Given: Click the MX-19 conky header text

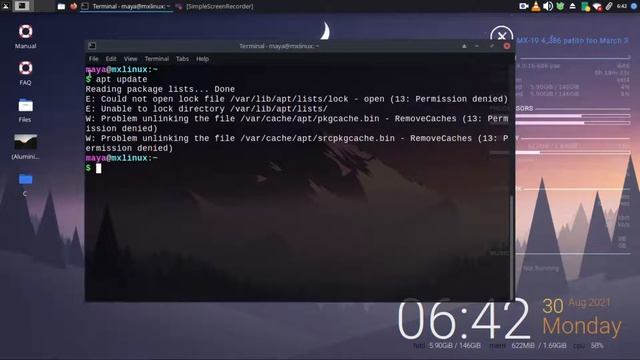Looking at the screenshot, I should [573, 40].
